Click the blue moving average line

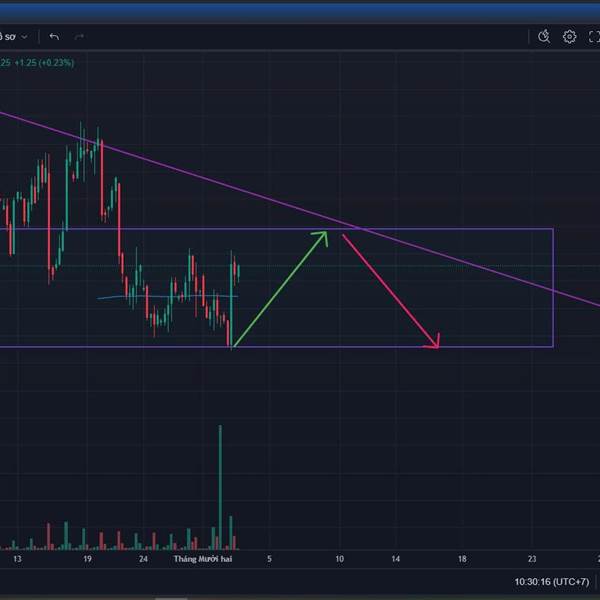point(167,297)
